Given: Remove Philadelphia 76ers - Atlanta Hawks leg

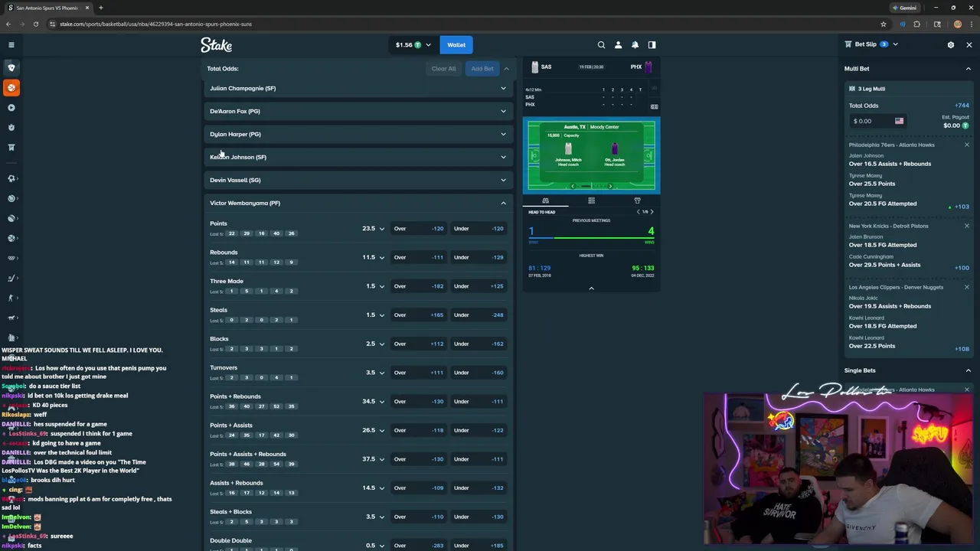Looking at the screenshot, I should pos(966,145).
